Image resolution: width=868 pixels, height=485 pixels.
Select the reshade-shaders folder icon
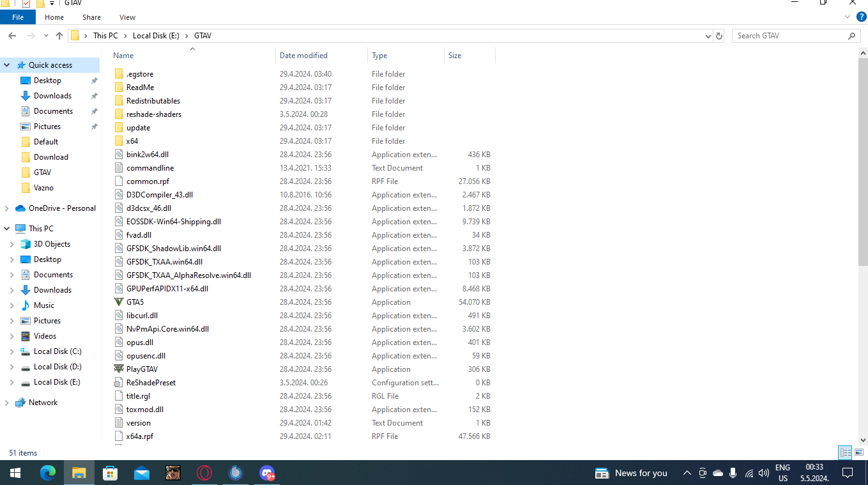coord(119,114)
